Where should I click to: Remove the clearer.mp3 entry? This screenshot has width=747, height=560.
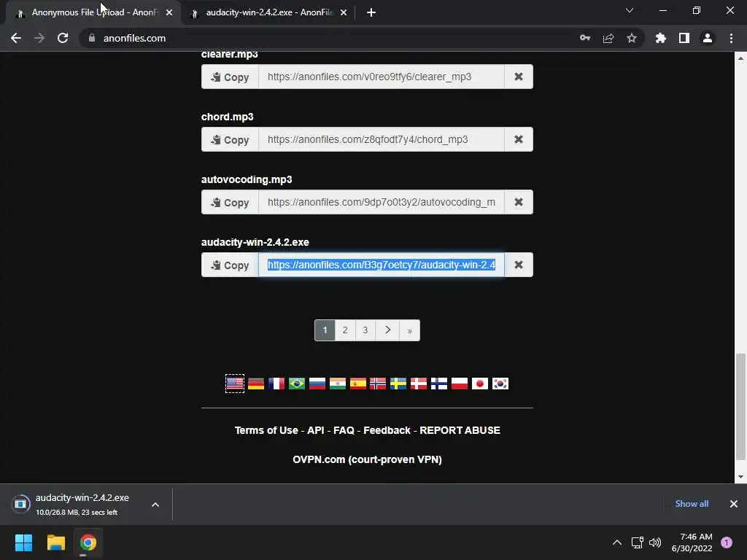click(x=519, y=77)
